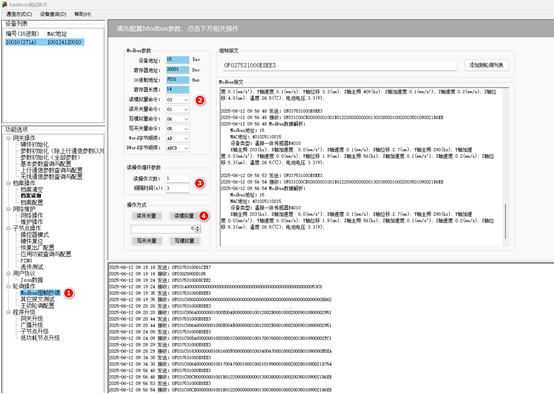Click the 读模拟量 button
The image size is (554, 394).
(184, 216)
